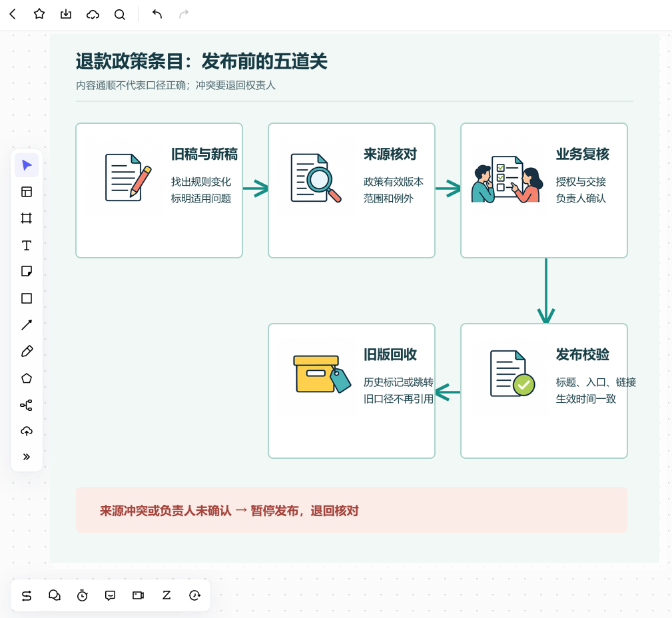Select the frame tool
The height and width of the screenshot is (618, 672).
click(x=27, y=218)
